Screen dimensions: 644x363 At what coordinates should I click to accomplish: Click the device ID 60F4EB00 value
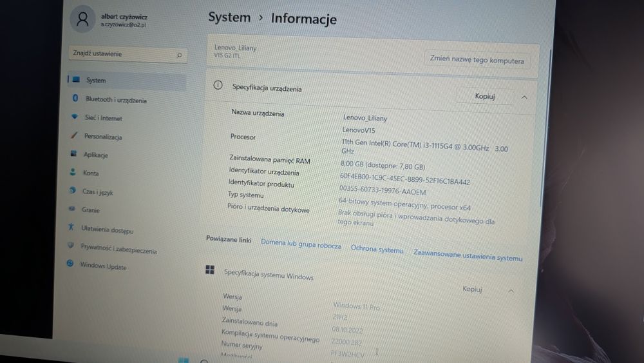coord(404,179)
